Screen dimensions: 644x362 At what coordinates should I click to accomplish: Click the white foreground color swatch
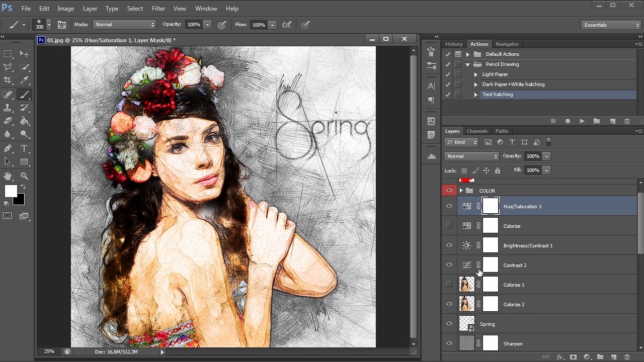[x=11, y=192]
